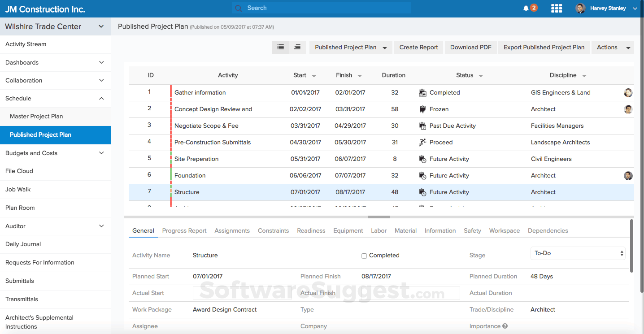644x334 pixels.
Task: Click the Proceed running-figure status icon
Action: tap(422, 143)
